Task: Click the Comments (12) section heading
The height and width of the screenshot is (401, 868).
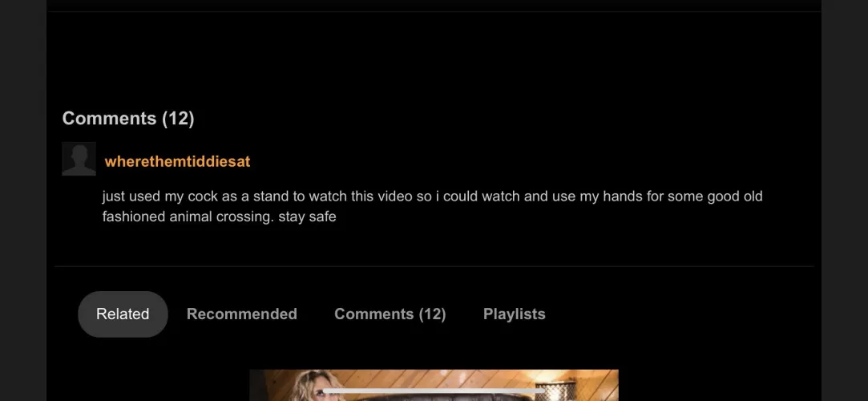Action: point(128,119)
